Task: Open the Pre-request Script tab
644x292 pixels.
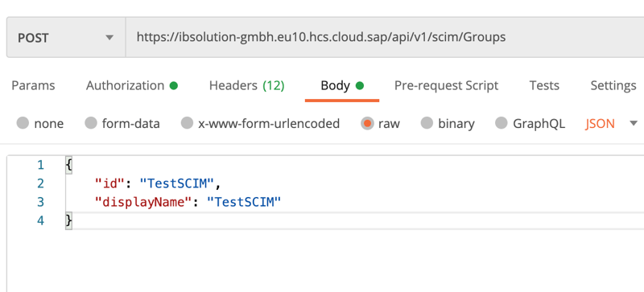Action: coord(447,85)
